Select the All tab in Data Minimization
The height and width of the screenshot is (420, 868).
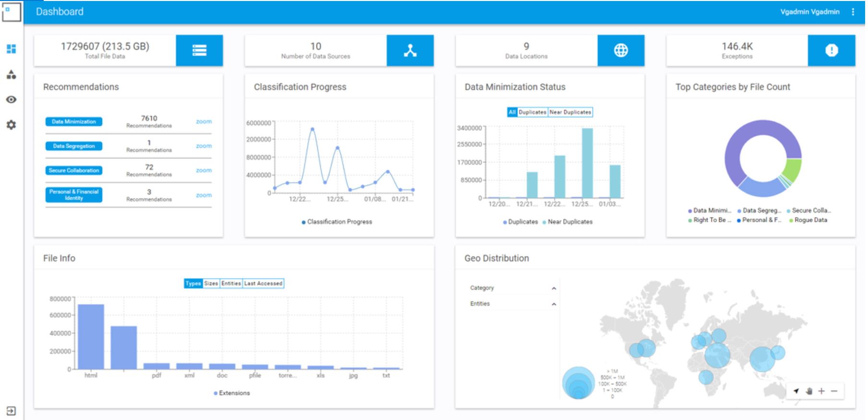tap(512, 112)
